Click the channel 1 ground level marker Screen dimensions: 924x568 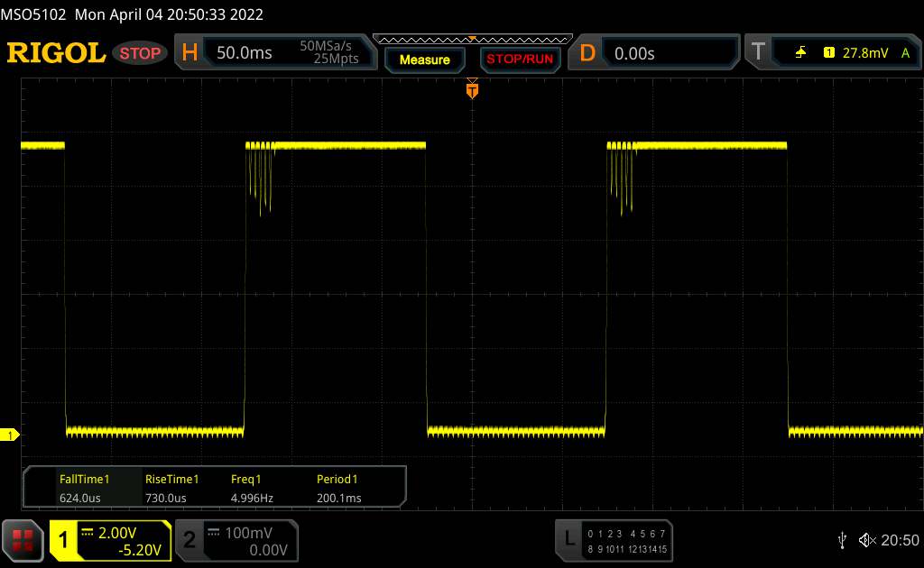click(11, 435)
